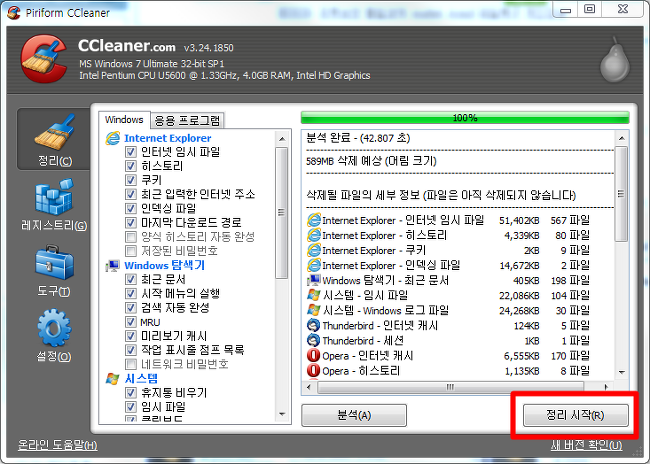Screen dimensions: 650x464
Task: Click results horizontal scrollbar left arrow
Action: point(309,387)
